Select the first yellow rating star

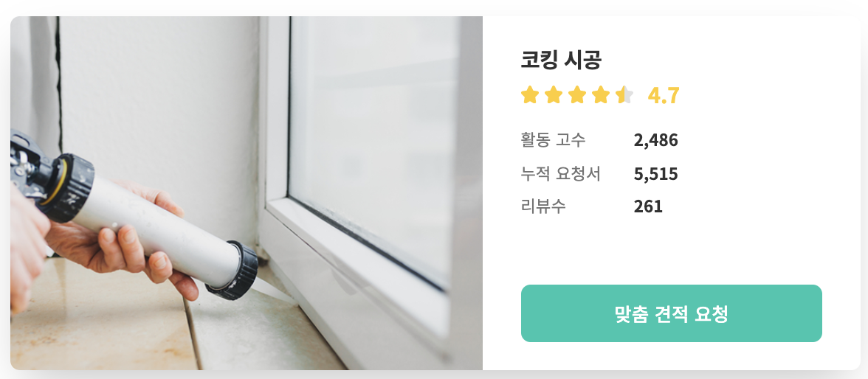click(x=530, y=95)
